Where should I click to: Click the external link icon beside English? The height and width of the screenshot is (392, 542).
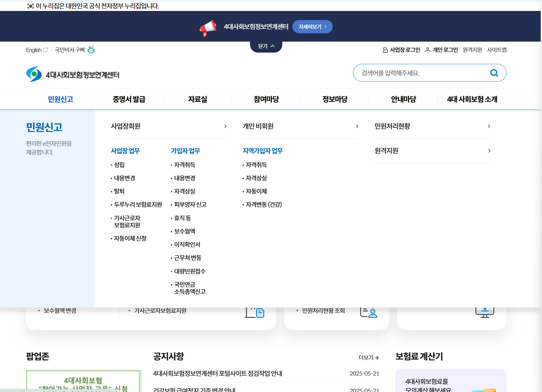[46, 50]
